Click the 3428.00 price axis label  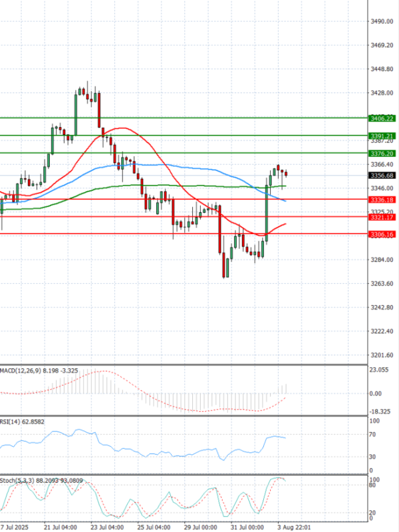[382, 93]
